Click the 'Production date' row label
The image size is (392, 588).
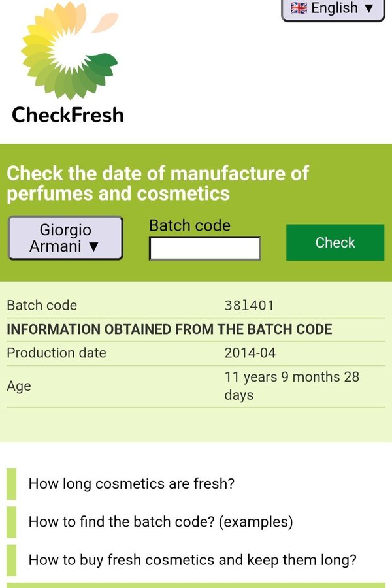(x=56, y=353)
